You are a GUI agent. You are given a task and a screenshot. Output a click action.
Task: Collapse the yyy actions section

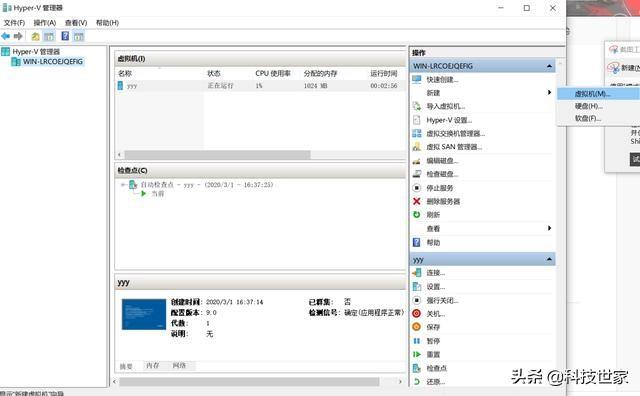point(549,259)
